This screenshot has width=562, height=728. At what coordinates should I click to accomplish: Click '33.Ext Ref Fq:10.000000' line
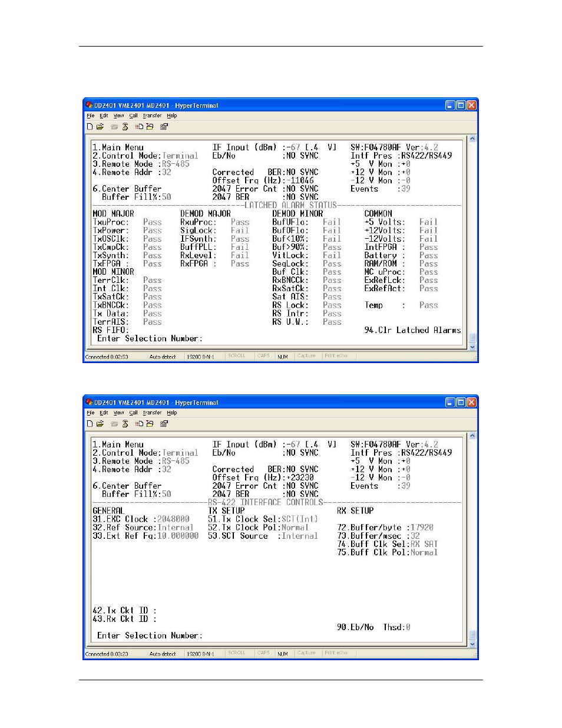[x=146, y=535]
